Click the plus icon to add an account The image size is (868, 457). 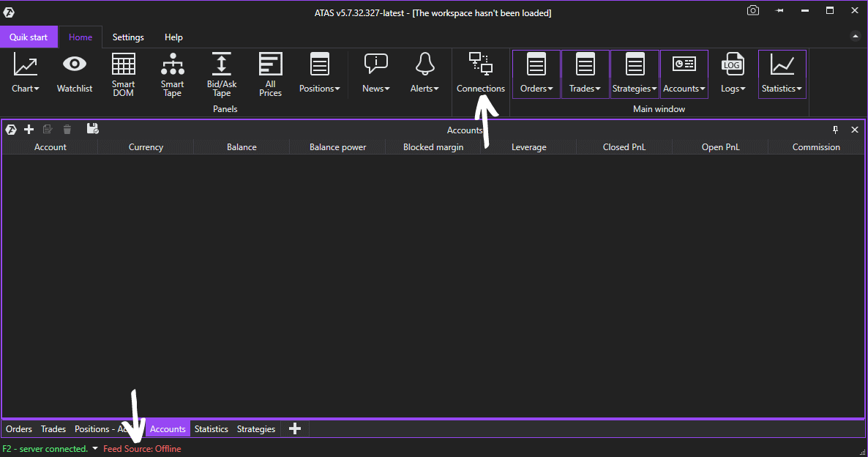pyautogui.click(x=29, y=130)
